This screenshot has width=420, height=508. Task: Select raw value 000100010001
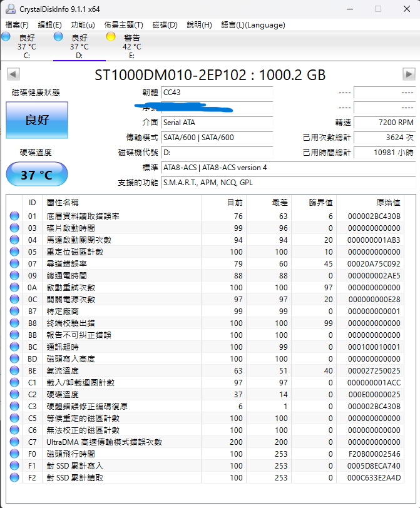(374, 347)
